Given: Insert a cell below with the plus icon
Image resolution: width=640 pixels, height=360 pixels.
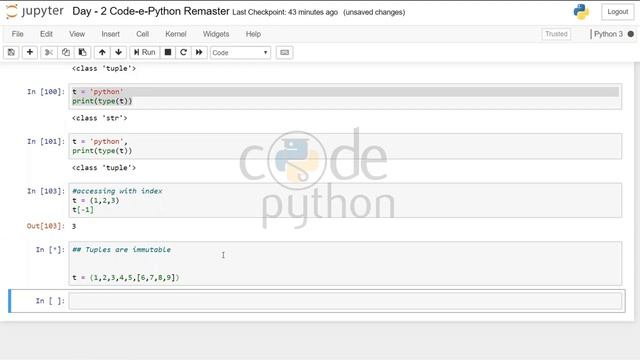Looking at the screenshot, I should coord(30,52).
